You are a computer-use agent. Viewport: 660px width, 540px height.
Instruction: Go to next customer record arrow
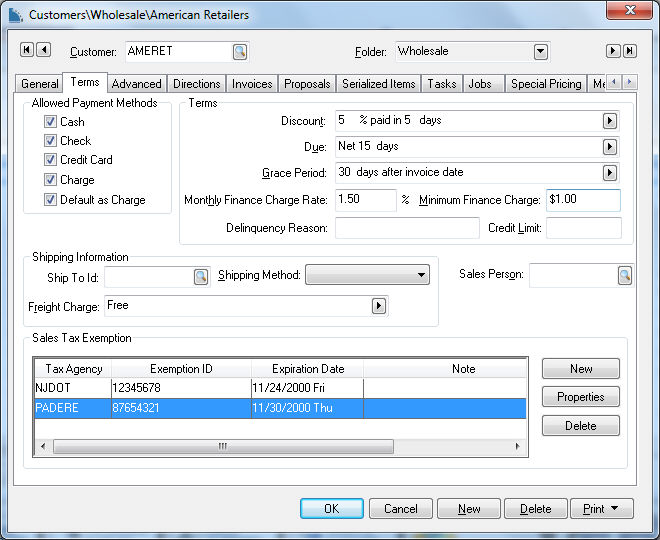[613, 51]
